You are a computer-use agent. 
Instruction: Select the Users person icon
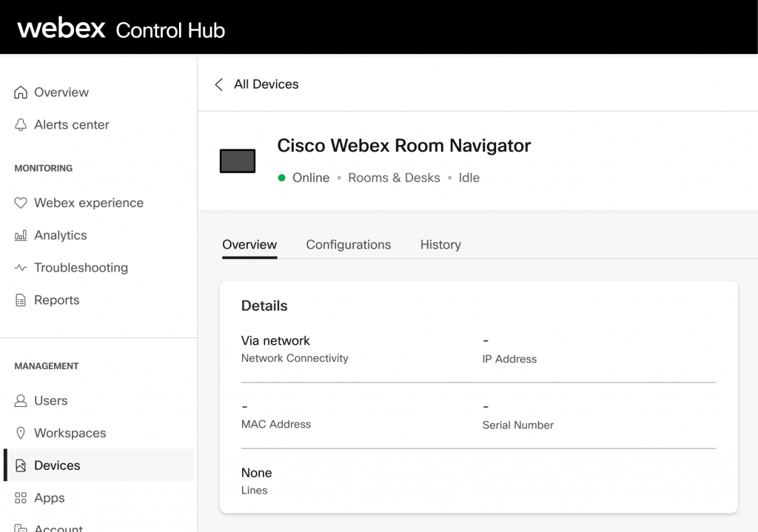(21, 400)
